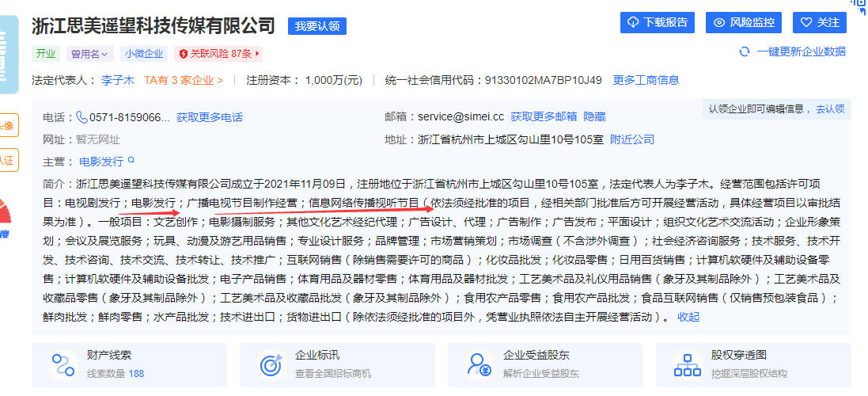Click address 浙江省杭州市上城区勾山里10号105室
The image size is (868, 396).
click(x=510, y=139)
